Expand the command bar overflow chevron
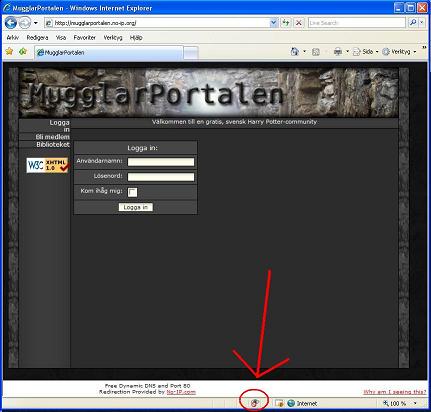 424,49
